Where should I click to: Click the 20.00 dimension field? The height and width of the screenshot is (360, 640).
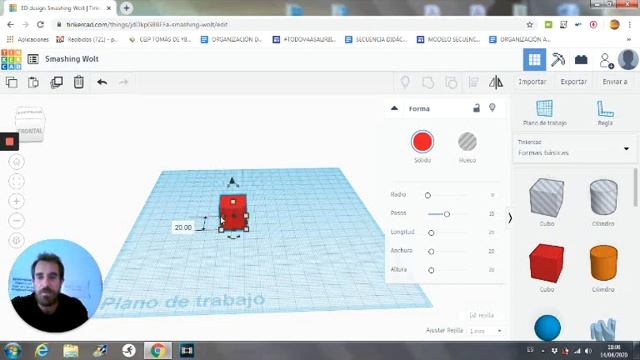click(183, 227)
